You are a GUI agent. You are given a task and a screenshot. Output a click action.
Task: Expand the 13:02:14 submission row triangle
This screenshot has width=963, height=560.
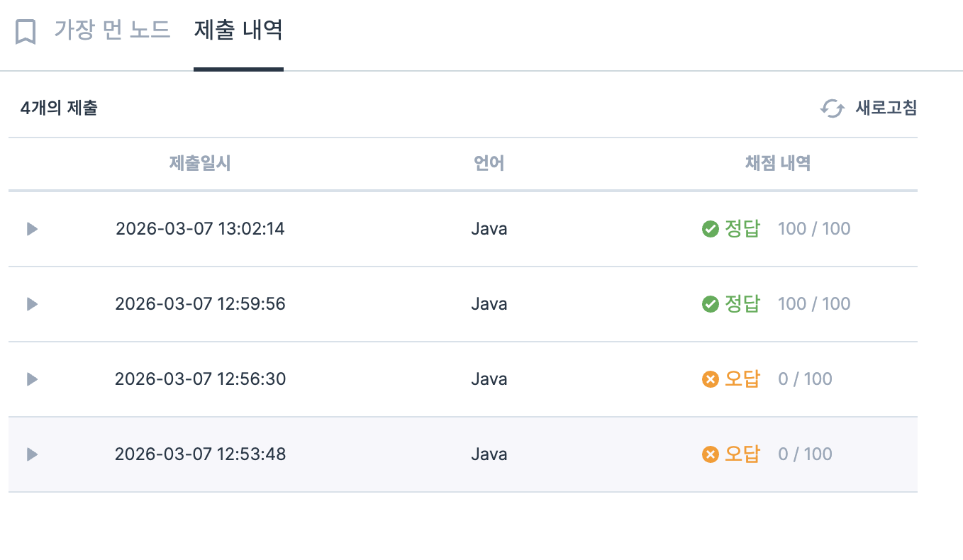pyautogui.click(x=32, y=229)
